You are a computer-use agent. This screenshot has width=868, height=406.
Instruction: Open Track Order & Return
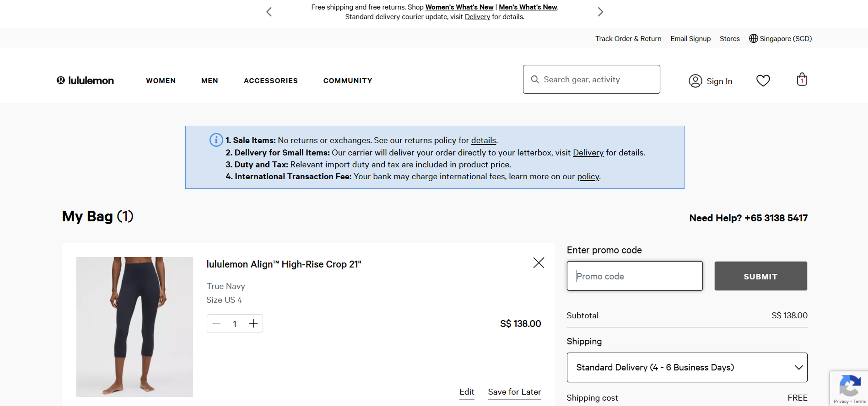click(x=628, y=38)
